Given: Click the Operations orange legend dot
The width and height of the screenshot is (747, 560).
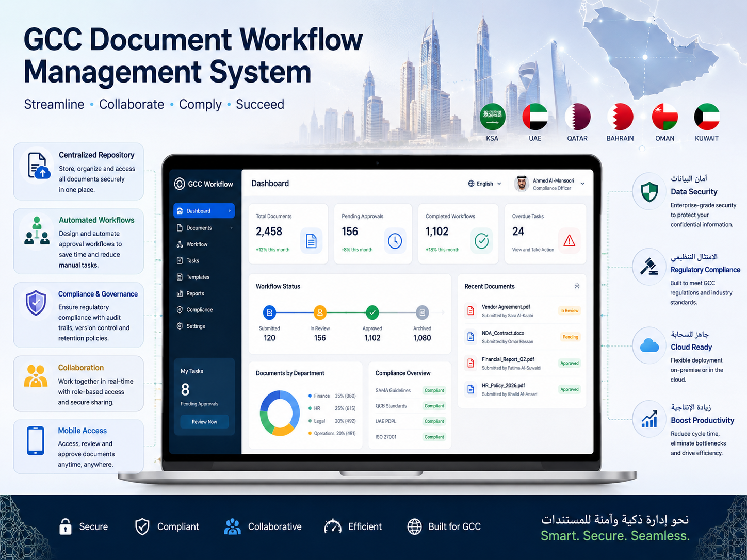Looking at the screenshot, I should point(310,433).
